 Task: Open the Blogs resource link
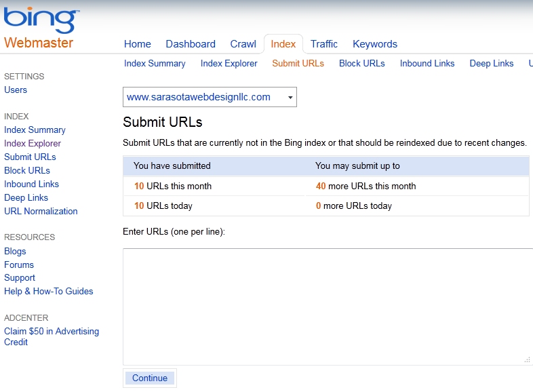tap(15, 251)
